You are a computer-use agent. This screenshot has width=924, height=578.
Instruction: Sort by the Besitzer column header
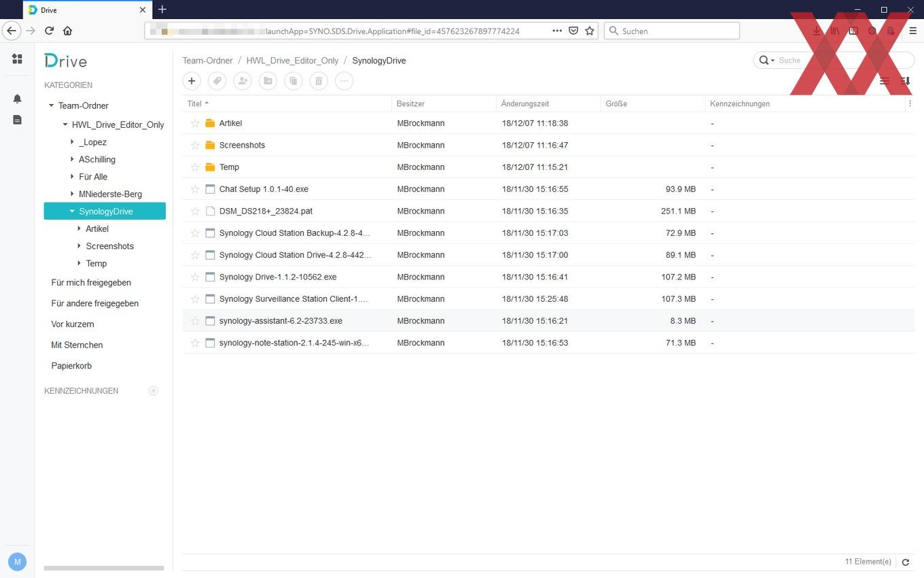444,104
